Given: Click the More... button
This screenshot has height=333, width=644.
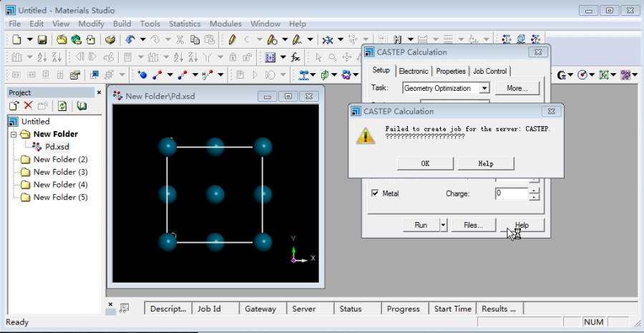Looking at the screenshot, I should (x=517, y=88).
